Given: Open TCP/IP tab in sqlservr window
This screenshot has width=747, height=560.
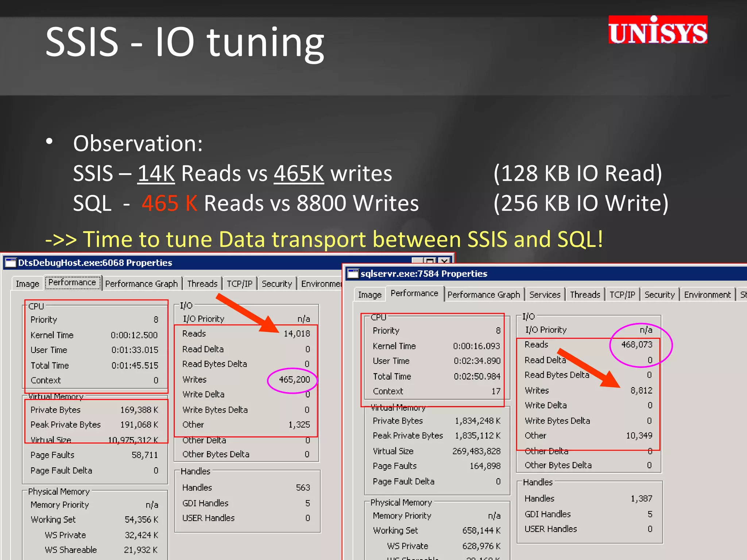Looking at the screenshot, I should pos(622,295).
